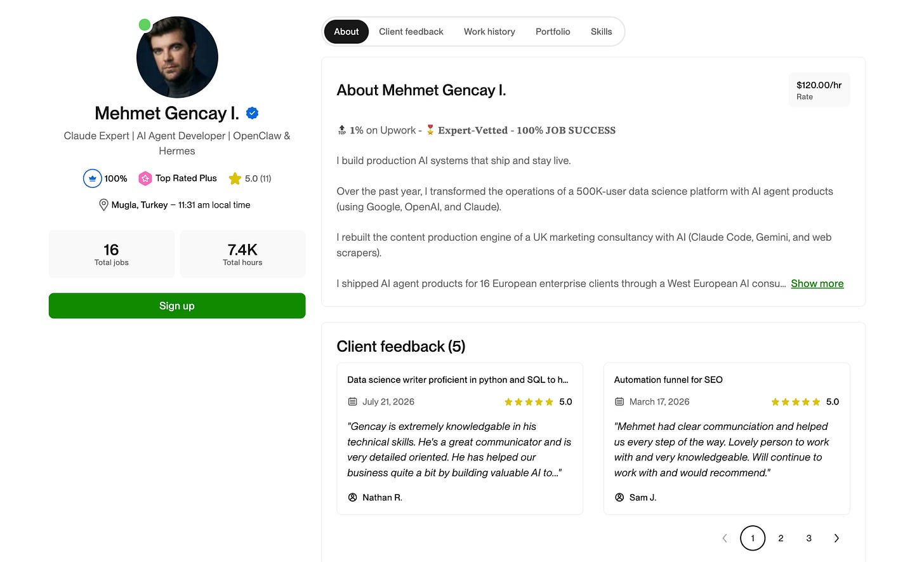Click the pink Top Rated Plus badge
The image size is (924, 562).
point(145,178)
